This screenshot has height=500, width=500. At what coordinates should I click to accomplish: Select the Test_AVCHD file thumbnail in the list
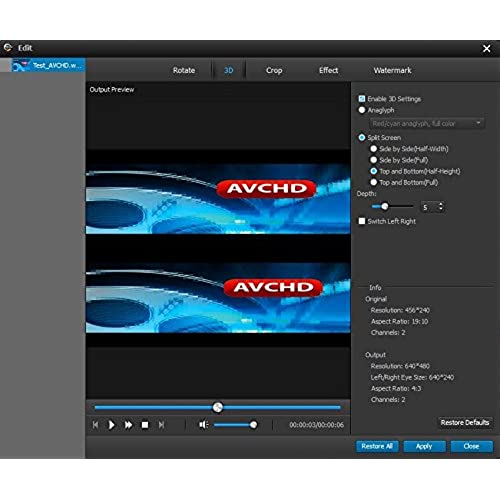(49, 65)
